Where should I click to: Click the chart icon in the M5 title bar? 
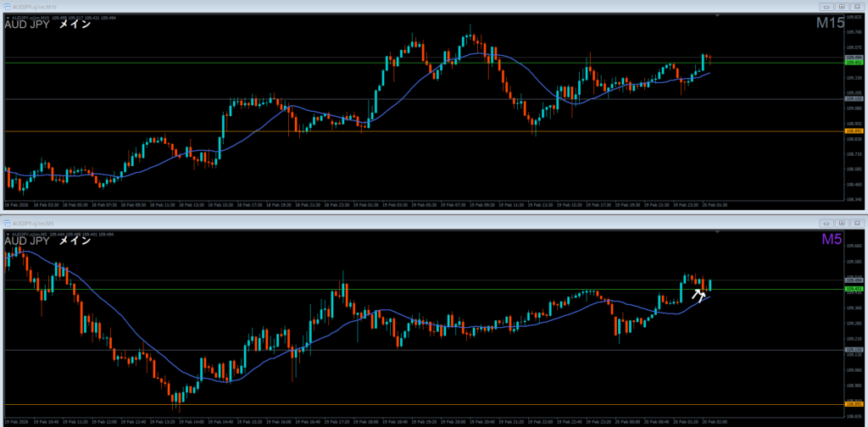[x=7, y=223]
